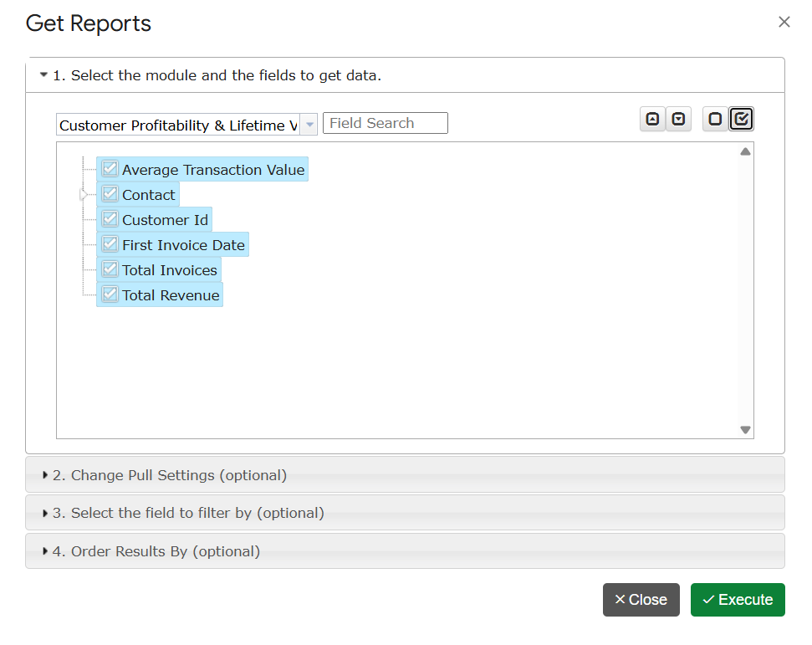The height and width of the screenshot is (645, 812).
Task: Click the uncheck all fields icon
Action: pyautogui.click(x=715, y=120)
